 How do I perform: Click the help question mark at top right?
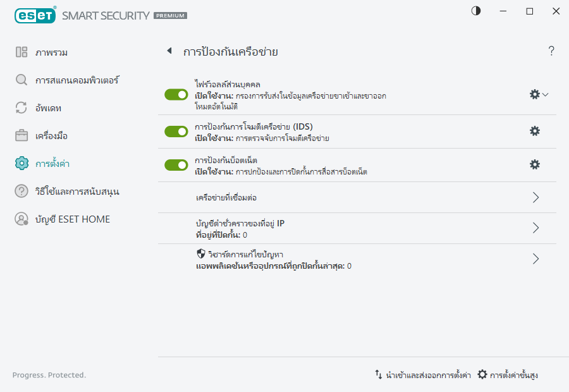coord(551,51)
